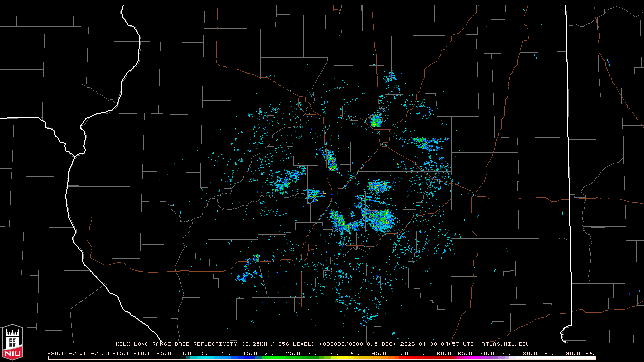The image size is (644, 362).
Task: Click the 94.5 label on the scale
Action: click(592, 353)
